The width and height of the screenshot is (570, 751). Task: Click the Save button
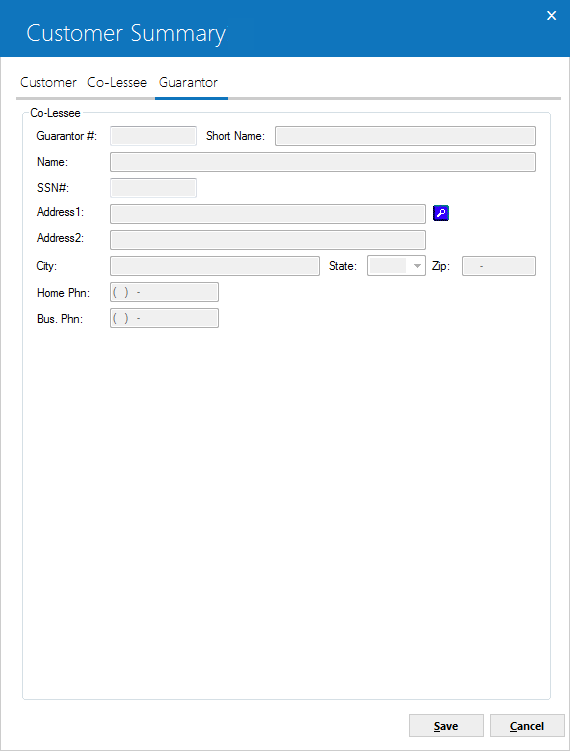[x=446, y=726]
